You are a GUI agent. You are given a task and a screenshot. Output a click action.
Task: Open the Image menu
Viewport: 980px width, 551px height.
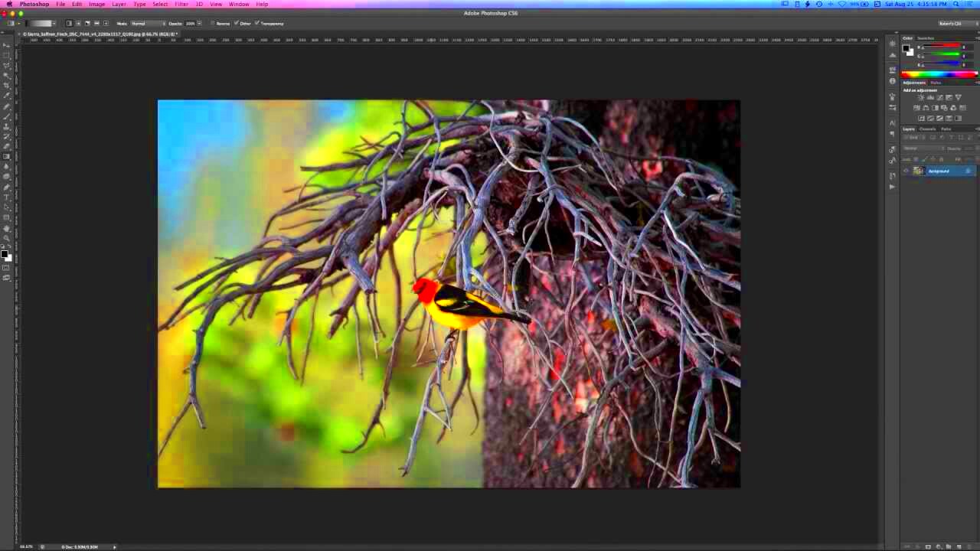click(96, 4)
